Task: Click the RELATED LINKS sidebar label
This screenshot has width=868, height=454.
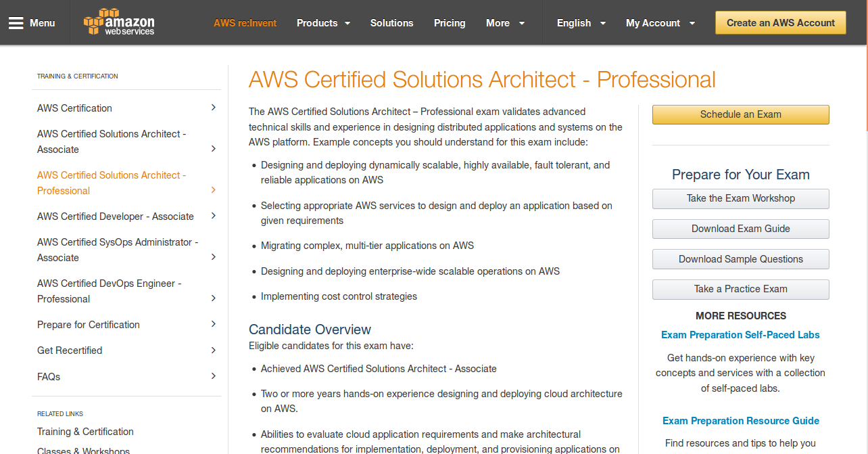Action: tap(60, 413)
